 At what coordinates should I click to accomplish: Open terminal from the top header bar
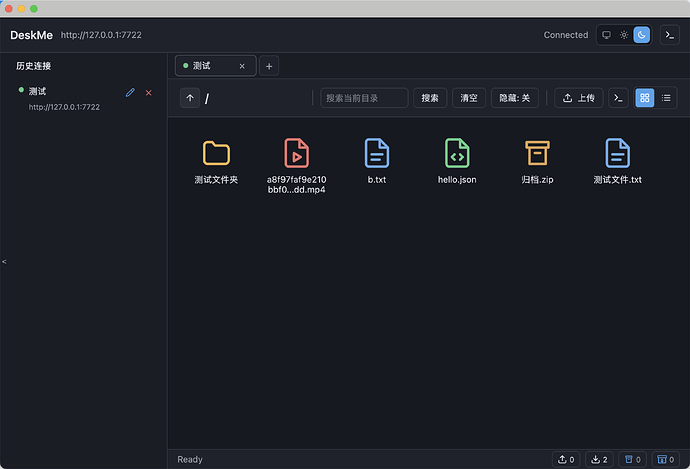click(669, 35)
